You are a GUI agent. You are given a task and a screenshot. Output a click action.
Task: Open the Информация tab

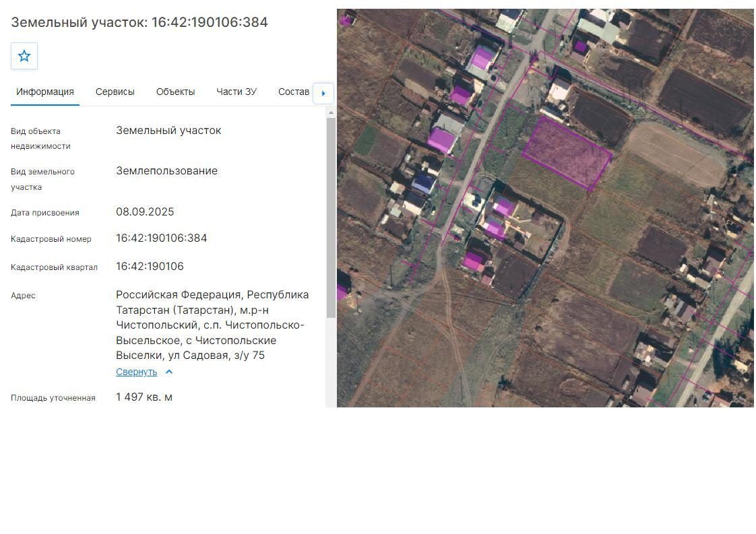coord(45,92)
